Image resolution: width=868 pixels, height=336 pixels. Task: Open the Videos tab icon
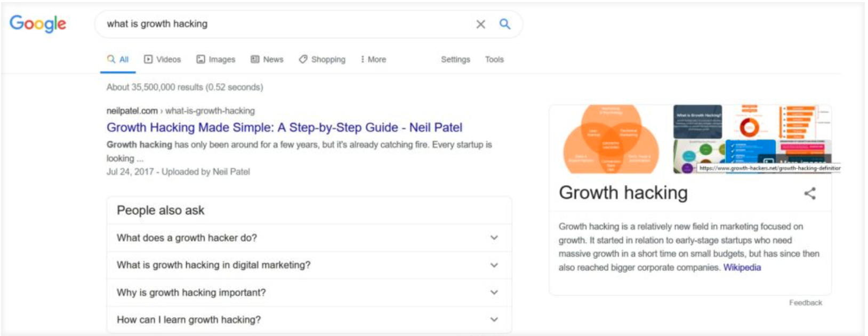(148, 59)
